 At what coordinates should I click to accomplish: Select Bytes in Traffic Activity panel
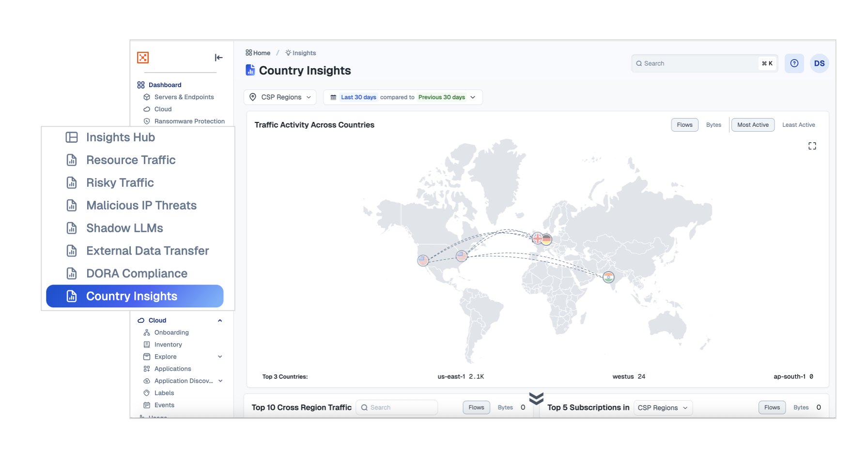713,125
